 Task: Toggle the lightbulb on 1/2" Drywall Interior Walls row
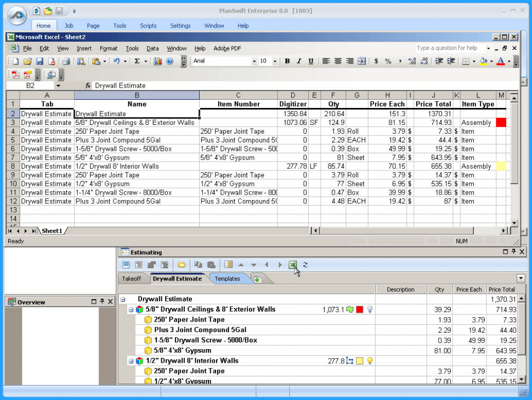coord(370,361)
